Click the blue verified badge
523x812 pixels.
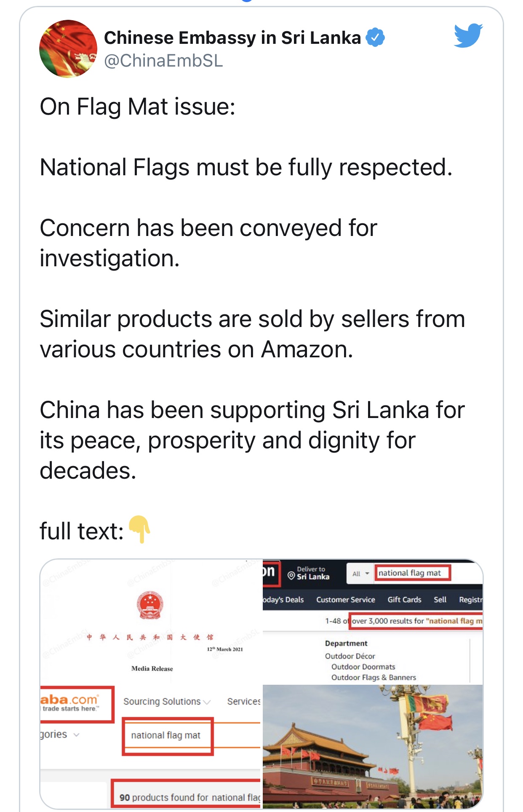(375, 38)
